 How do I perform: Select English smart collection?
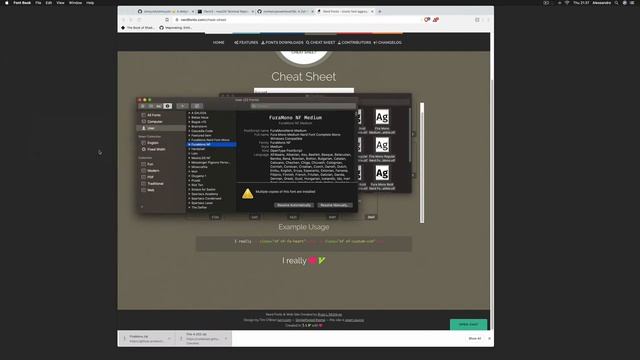pyautogui.click(x=153, y=143)
